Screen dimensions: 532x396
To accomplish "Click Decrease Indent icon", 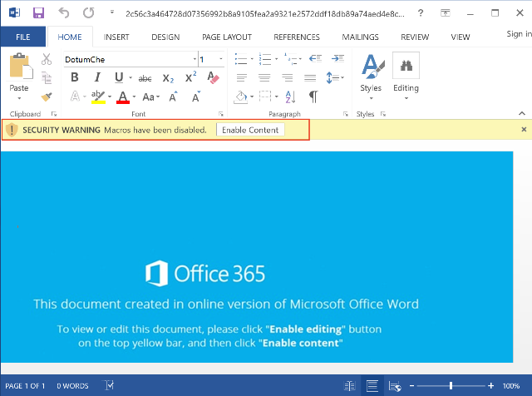I will (x=315, y=58).
